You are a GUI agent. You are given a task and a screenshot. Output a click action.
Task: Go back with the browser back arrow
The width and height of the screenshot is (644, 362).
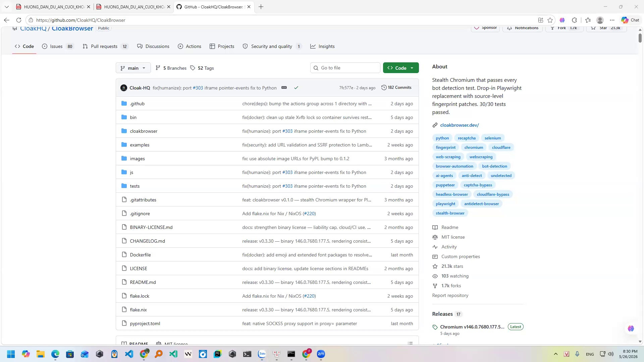click(6, 20)
